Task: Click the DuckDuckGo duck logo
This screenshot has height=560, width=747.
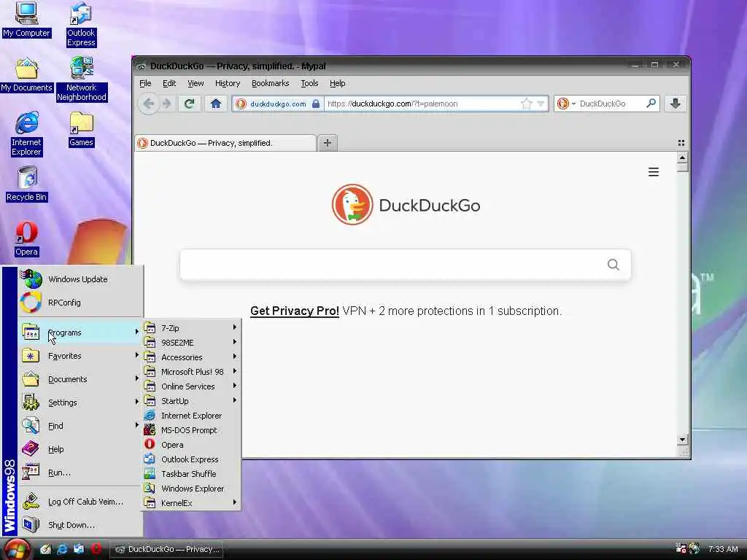Action: coord(352,205)
